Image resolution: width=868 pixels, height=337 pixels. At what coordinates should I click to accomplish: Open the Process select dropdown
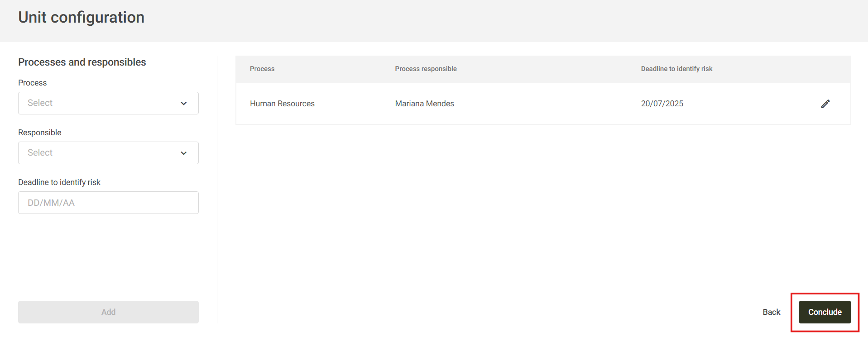pos(108,103)
